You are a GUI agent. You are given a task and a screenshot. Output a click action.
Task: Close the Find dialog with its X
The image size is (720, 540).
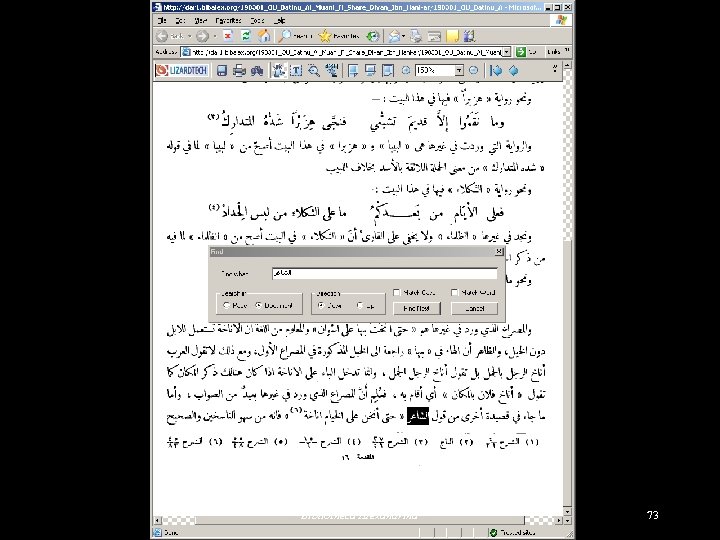(x=499, y=252)
